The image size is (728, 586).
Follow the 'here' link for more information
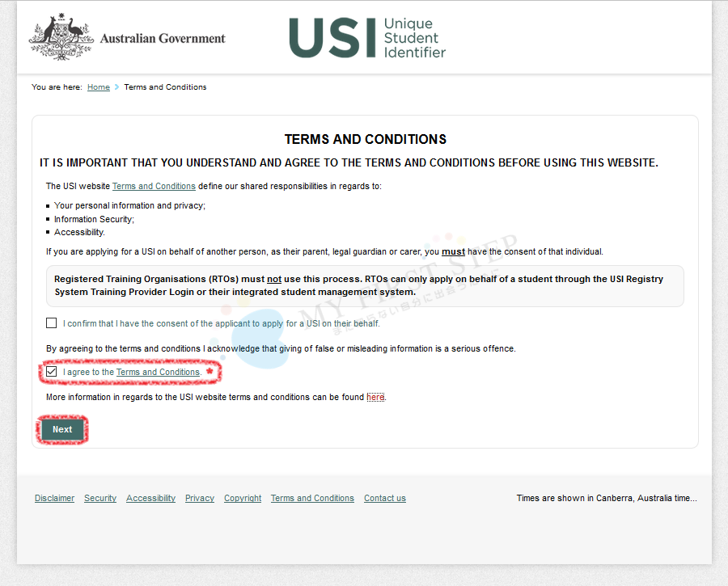tap(375, 398)
